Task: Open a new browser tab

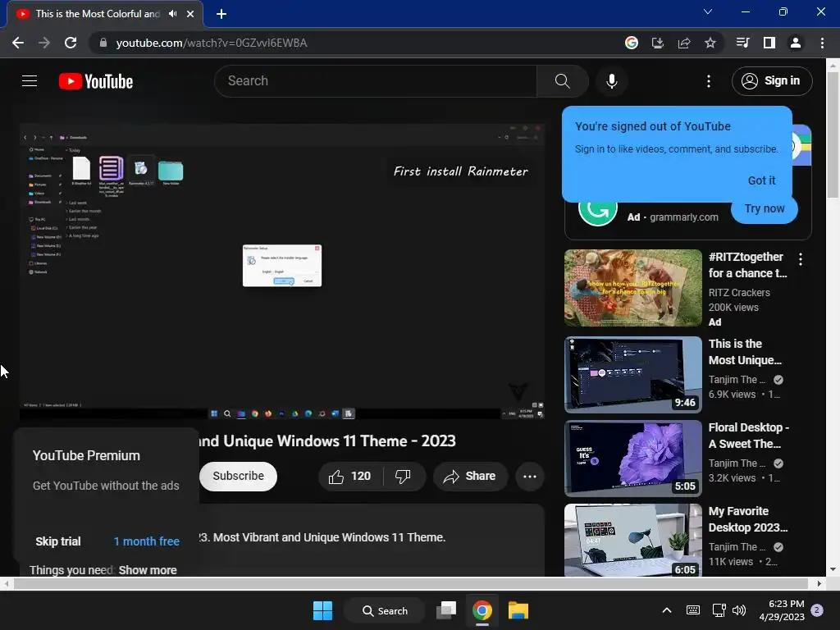Action: [221, 14]
